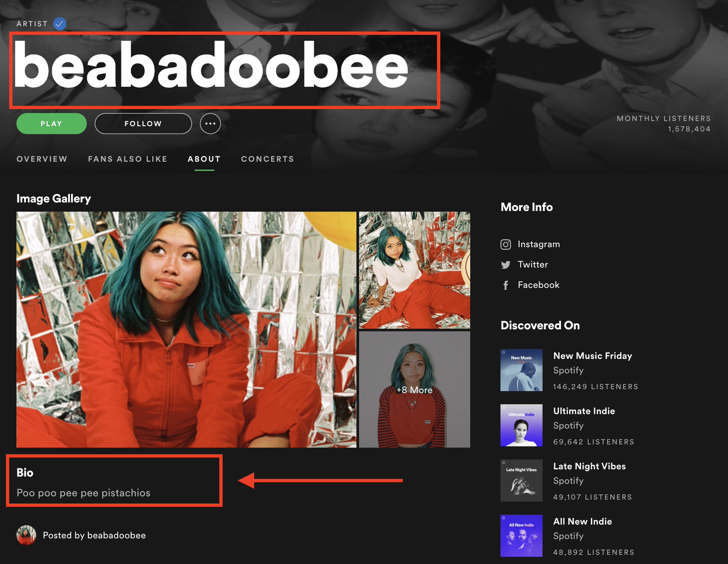This screenshot has height=564, width=728.
Task: Click the 48,892 LISTENERS text
Action: click(594, 552)
